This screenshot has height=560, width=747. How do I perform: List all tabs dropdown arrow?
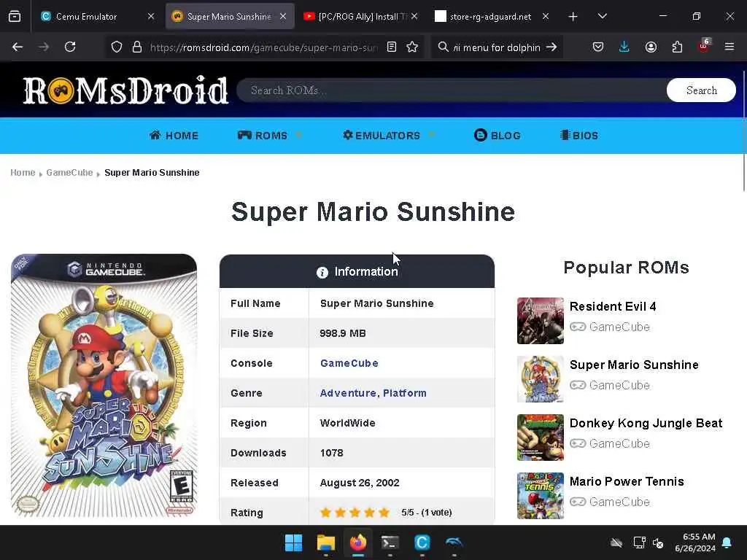click(602, 16)
